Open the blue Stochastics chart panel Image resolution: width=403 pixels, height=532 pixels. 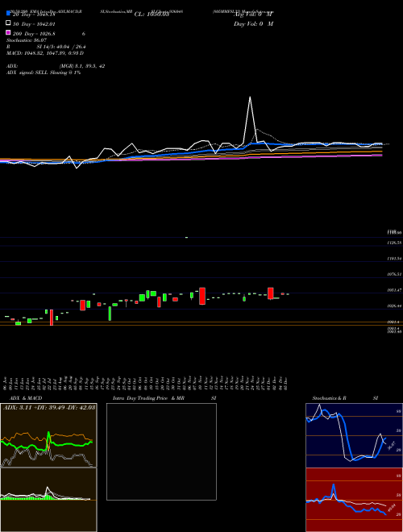tap(354, 435)
